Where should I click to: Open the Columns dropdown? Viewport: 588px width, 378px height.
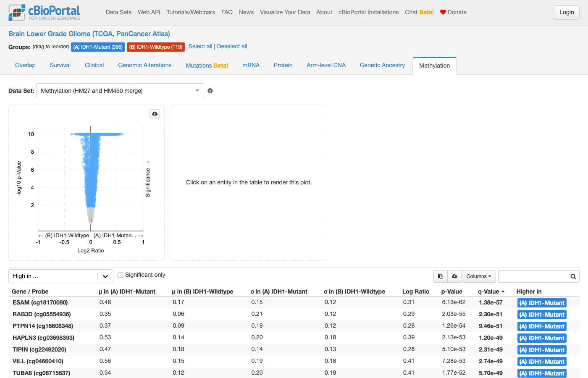(x=479, y=276)
